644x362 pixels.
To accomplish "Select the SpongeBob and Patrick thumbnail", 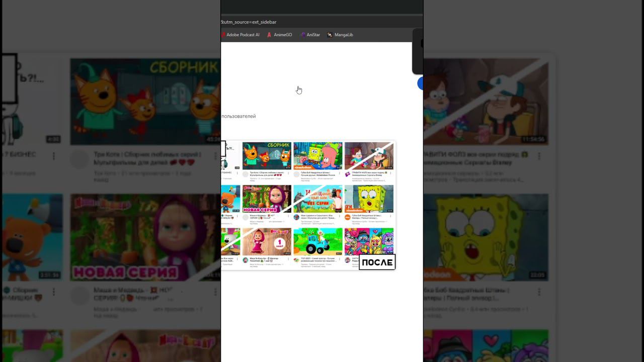I will [317, 156].
